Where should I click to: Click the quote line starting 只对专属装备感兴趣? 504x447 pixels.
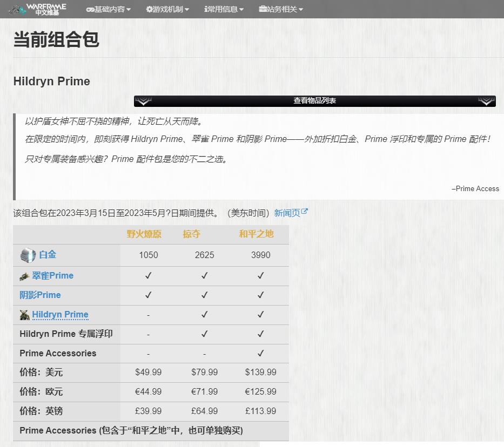point(126,159)
